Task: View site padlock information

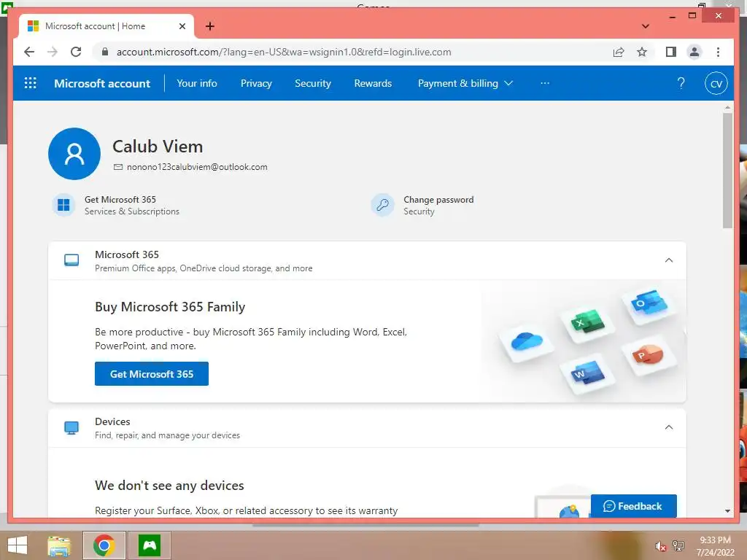Action: coord(105,52)
